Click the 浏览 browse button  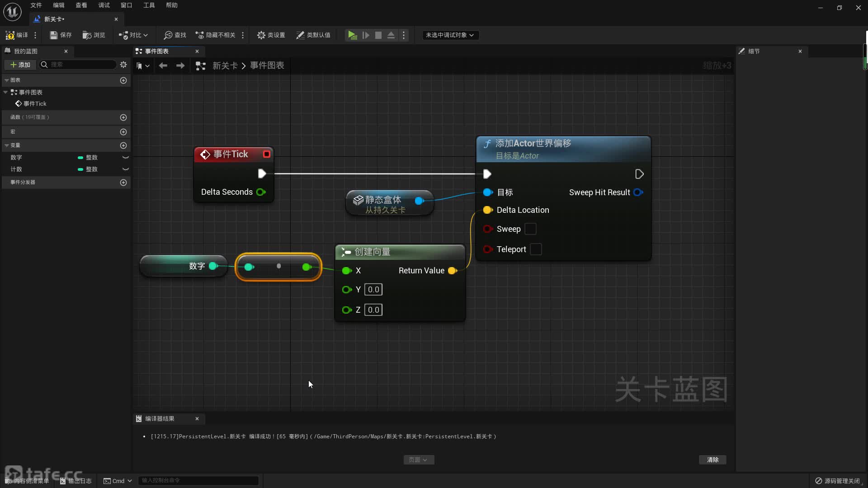point(94,35)
